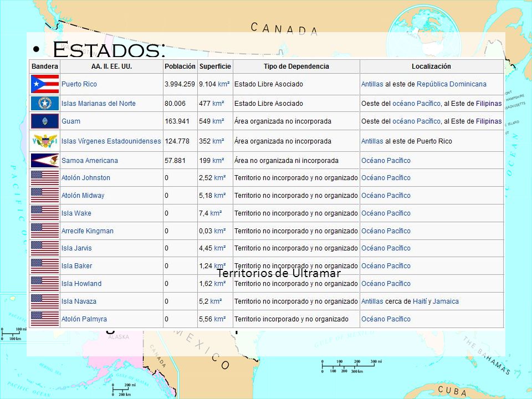Select the population value 57.881
Screen dimensions: 532x399
175,161
